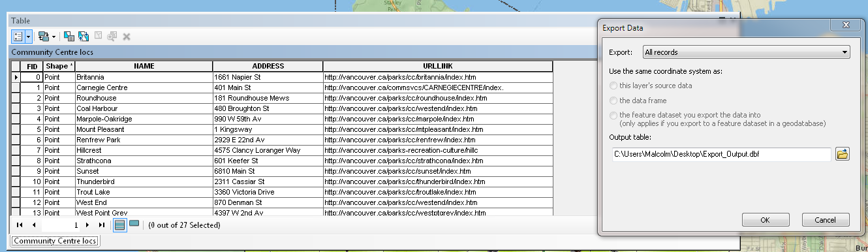Screen dimensions: 868x252
Task: Click the '990 W 59th Av' address cell
Action: (x=268, y=119)
